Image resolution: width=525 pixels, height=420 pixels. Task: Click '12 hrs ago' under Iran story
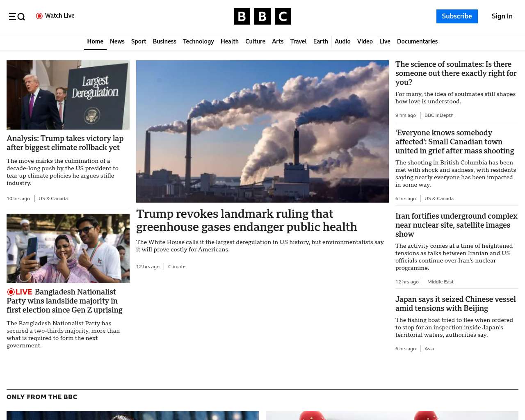click(x=407, y=282)
